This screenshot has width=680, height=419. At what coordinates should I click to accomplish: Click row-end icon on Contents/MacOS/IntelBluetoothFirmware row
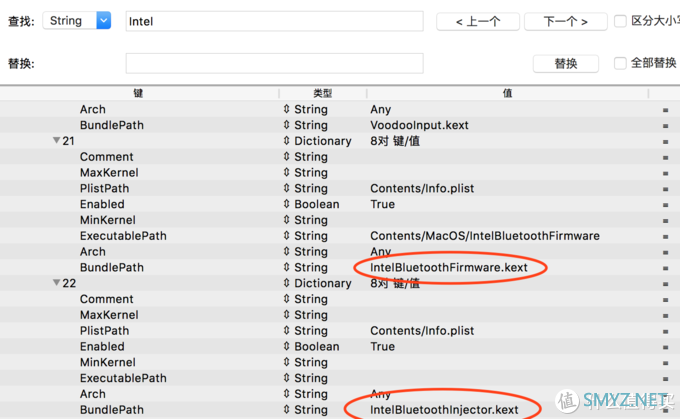[665, 237]
